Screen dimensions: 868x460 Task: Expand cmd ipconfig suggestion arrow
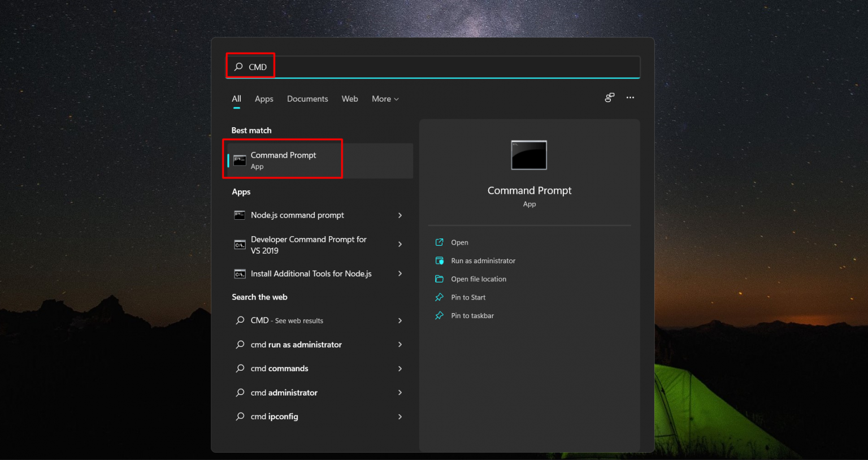click(400, 416)
